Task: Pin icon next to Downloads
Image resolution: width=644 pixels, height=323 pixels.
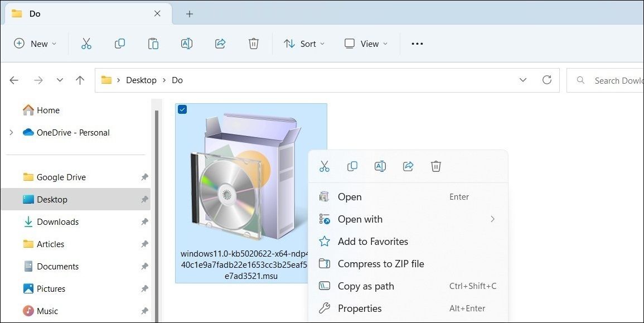Action: click(144, 222)
